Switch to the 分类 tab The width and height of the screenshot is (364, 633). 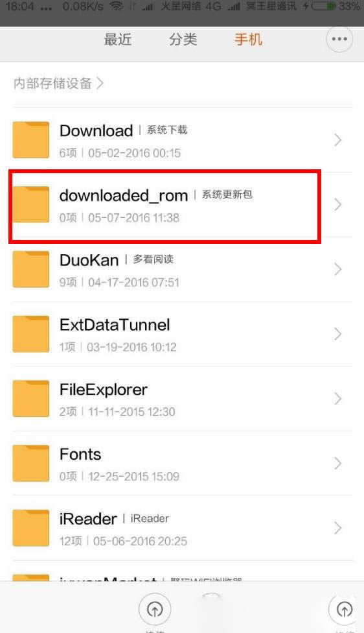coord(183,40)
